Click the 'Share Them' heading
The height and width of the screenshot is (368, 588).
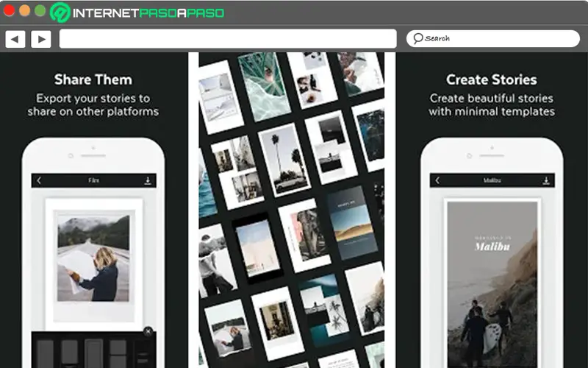(93, 79)
